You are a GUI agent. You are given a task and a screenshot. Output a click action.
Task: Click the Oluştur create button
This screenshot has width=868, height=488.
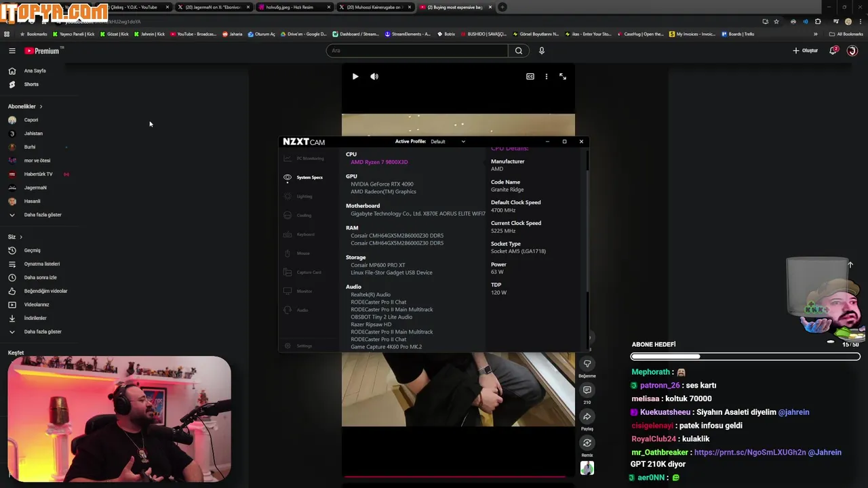click(x=806, y=51)
